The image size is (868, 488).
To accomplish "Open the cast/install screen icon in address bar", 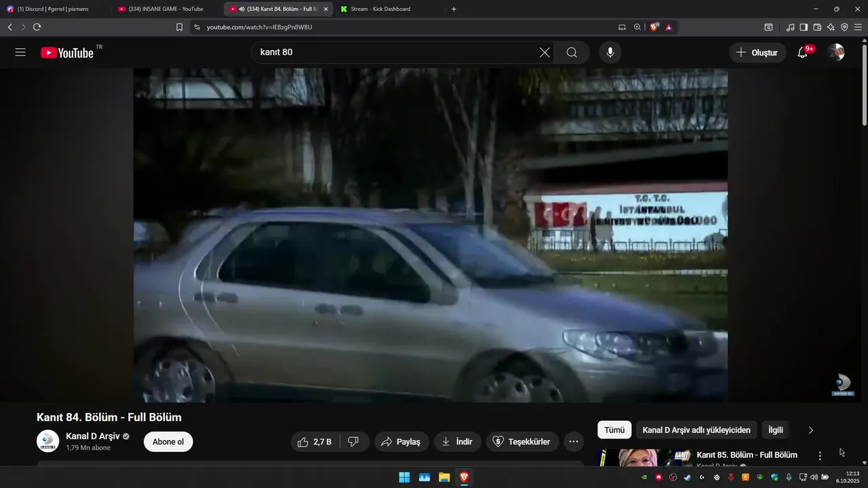I will pos(622,27).
